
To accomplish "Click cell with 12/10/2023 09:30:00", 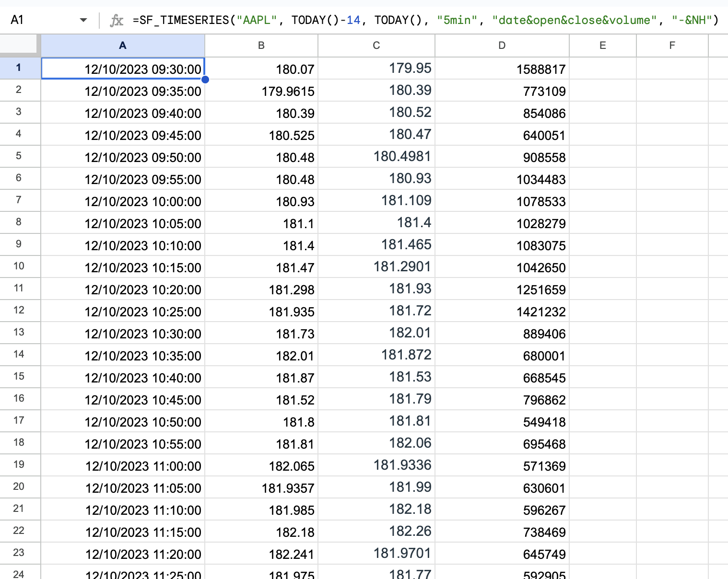I will [123, 69].
